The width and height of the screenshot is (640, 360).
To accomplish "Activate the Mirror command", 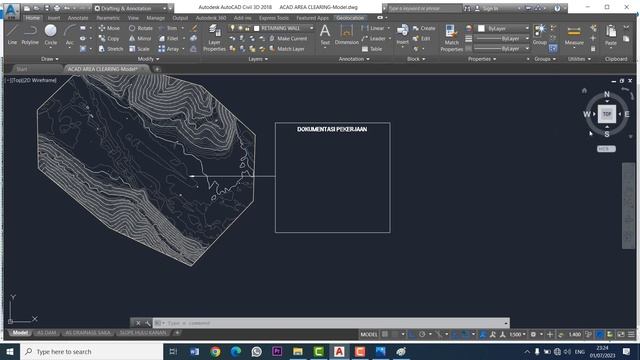I will tap(140, 38).
